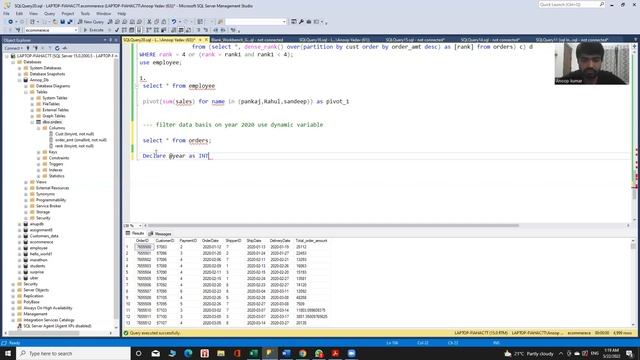Expand the Constraints folder
The image size is (640, 360).
point(39,158)
